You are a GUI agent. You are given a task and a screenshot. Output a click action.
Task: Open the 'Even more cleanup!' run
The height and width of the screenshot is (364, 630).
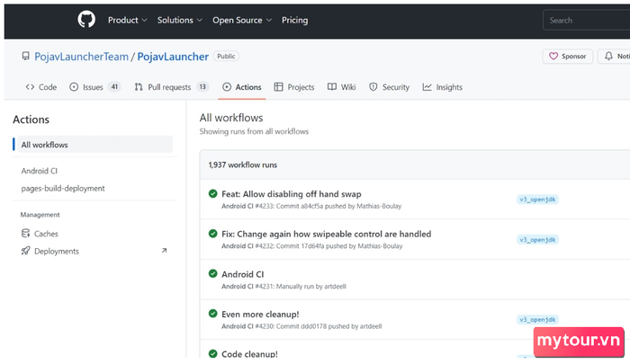pos(260,315)
